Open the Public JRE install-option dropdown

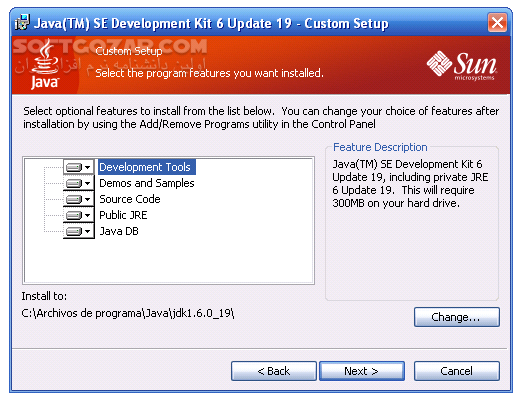(x=79, y=215)
